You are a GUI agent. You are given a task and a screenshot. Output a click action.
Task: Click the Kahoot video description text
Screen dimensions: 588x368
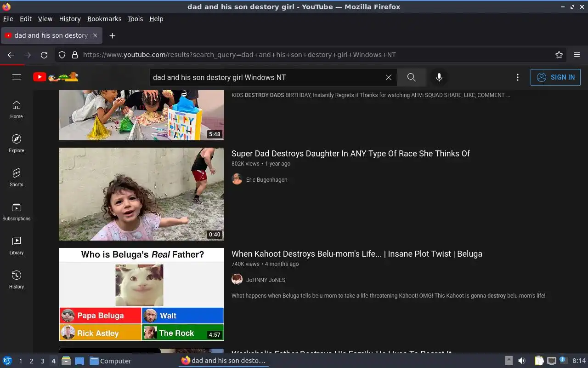[x=388, y=296]
